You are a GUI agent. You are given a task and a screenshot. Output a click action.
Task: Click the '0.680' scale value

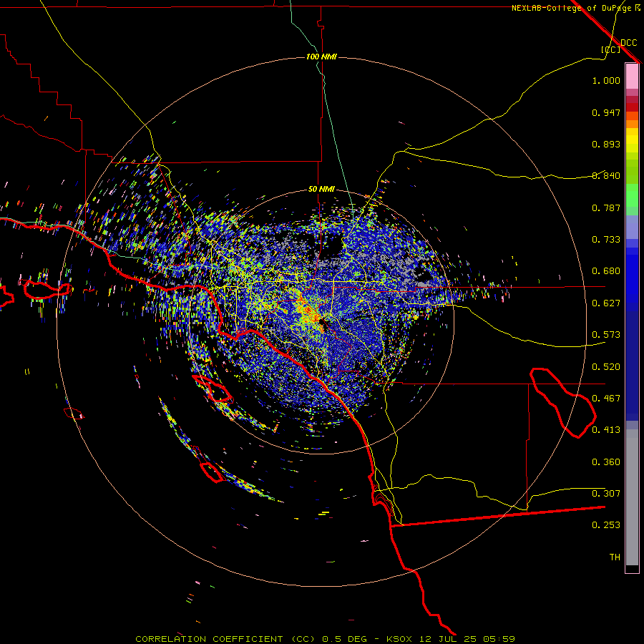click(606, 271)
